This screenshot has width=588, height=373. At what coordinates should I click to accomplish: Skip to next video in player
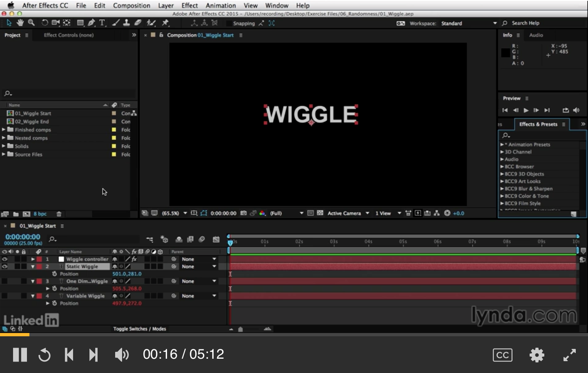94,355
